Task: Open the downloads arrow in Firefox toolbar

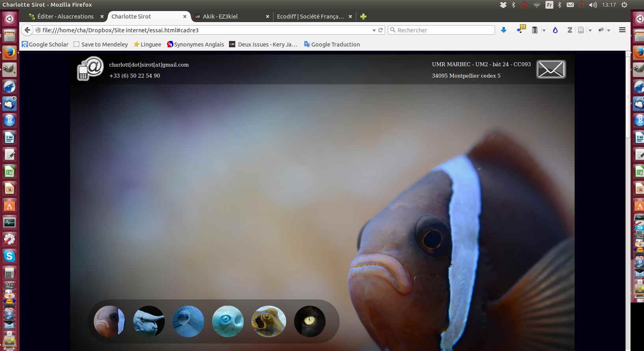Action: coord(504,30)
